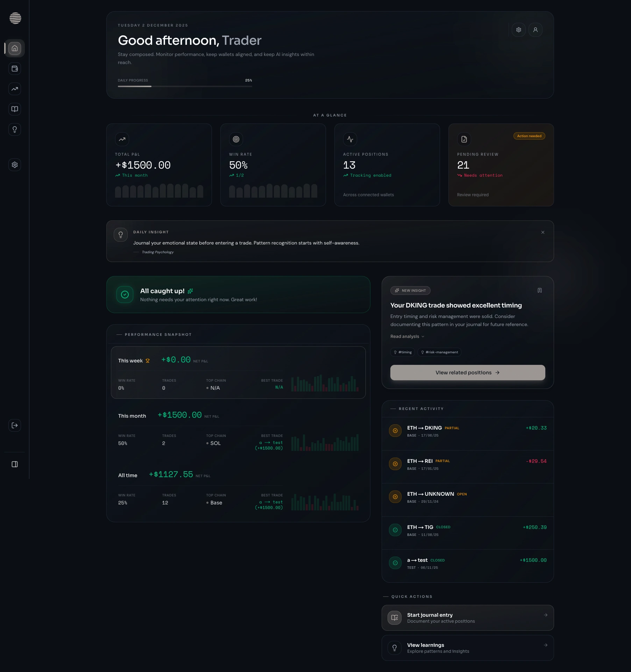Start a journal entry from Quick Actions
The image size is (631, 672).
tap(467, 618)
